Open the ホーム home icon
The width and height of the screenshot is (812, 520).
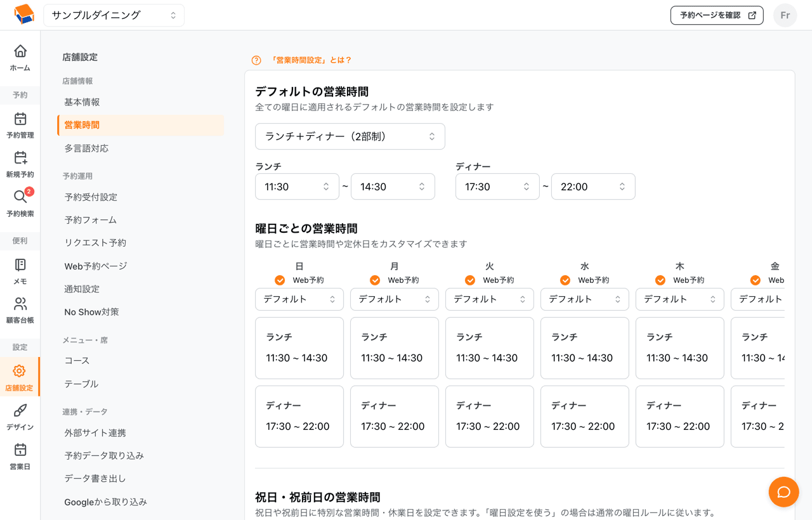point(20,51)
